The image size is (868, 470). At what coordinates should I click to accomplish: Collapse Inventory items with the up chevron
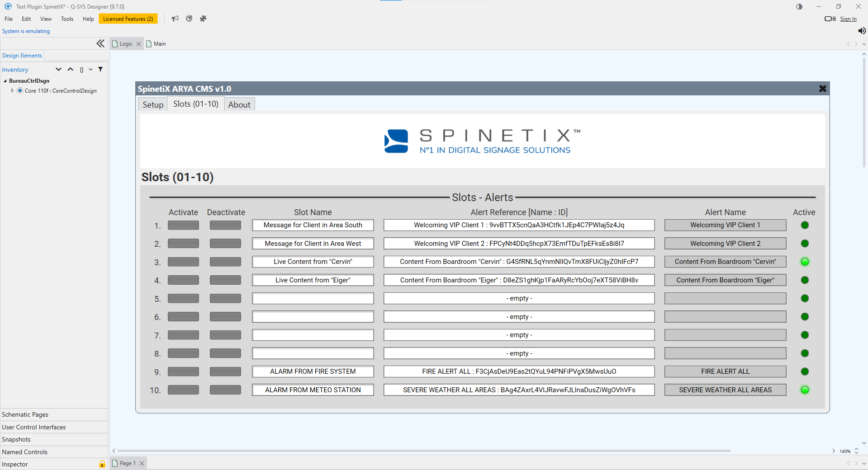click(70, 69)
